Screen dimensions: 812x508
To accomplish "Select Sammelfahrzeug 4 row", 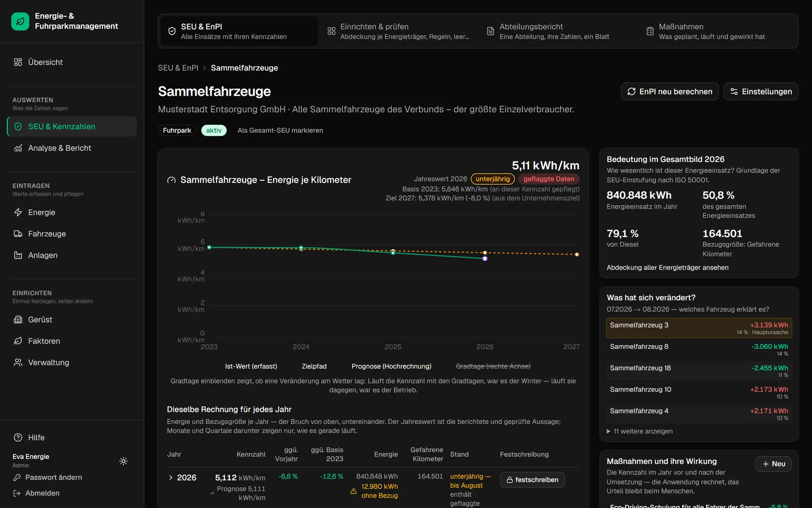I will (699, 414).
